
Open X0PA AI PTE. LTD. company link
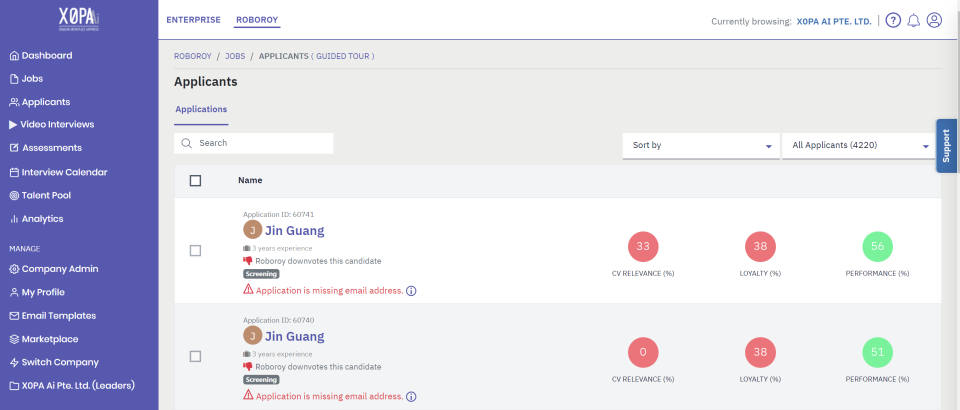pyautogui.click(x=834, y=21)
